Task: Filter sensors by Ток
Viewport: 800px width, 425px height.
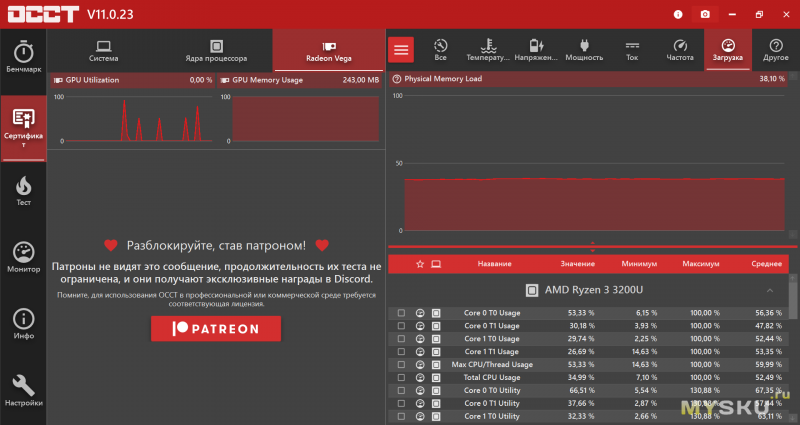Action: coord(632,49)
